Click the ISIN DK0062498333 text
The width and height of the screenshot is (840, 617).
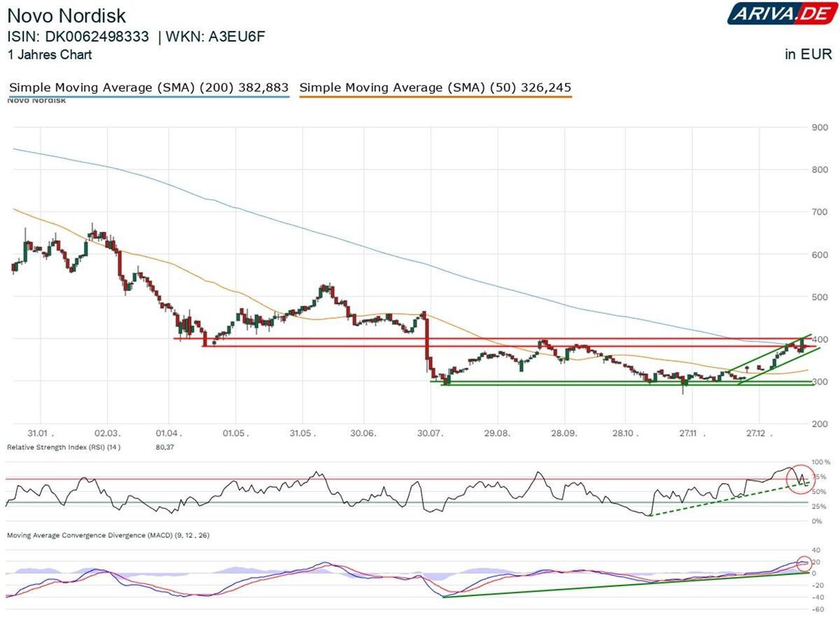(78, 37)
